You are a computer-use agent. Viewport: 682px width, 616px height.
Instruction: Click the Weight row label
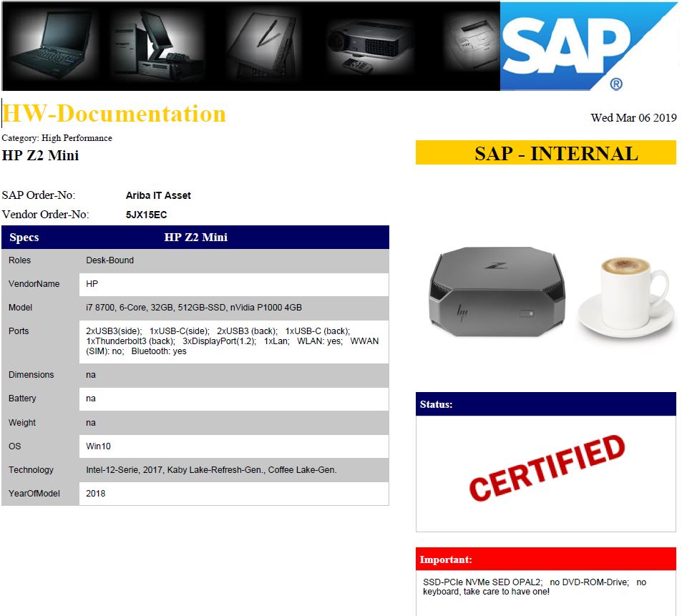(22, 423)
